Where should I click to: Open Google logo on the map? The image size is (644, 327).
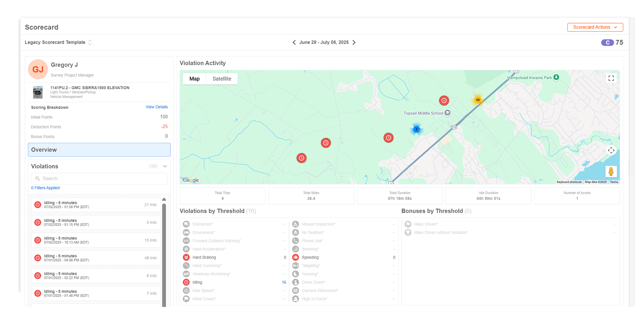pyautogui.click(x=191, y=180)
